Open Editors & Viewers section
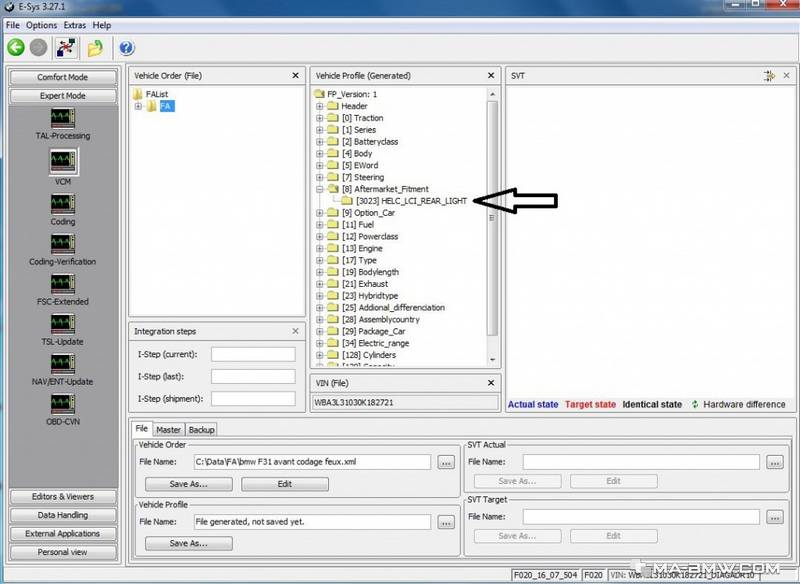The width and height of the screenshot is (800, 584). (x=63, y=497)
